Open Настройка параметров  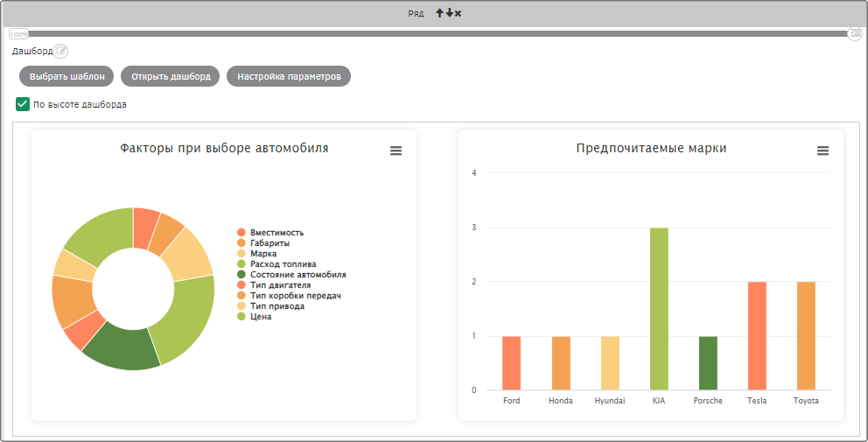[289, 76]
